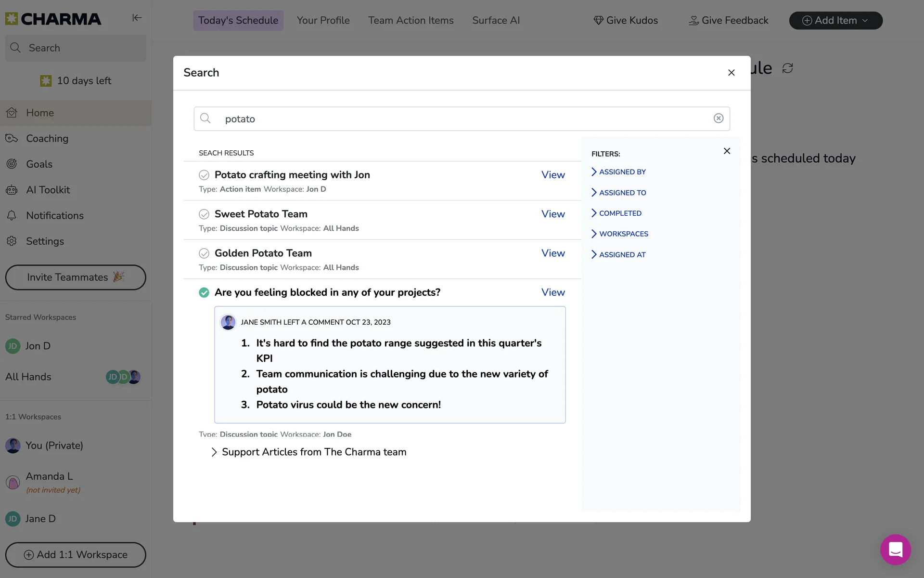Click the refresh schedule icon

coord(787,68)
